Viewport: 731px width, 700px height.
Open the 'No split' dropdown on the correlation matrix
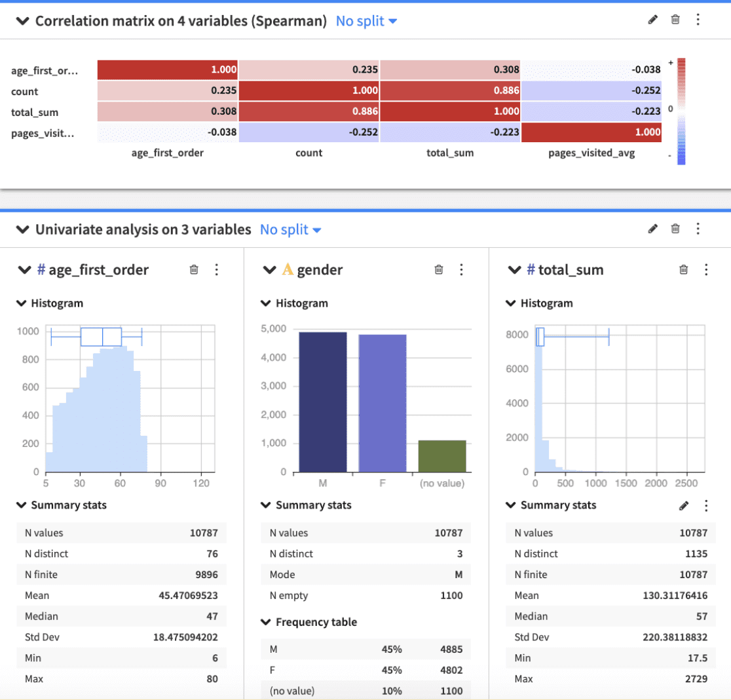tap(366, 20)
